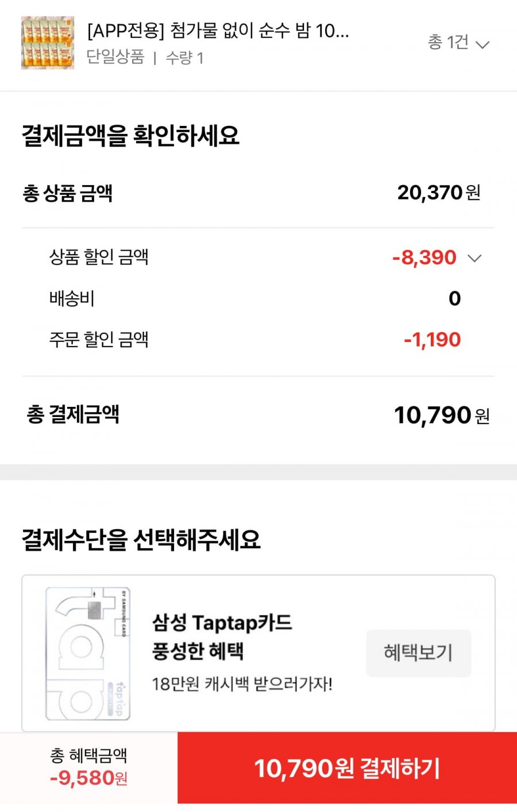Tap the 결제금액을 확인하세요 heading

[130, 136]
